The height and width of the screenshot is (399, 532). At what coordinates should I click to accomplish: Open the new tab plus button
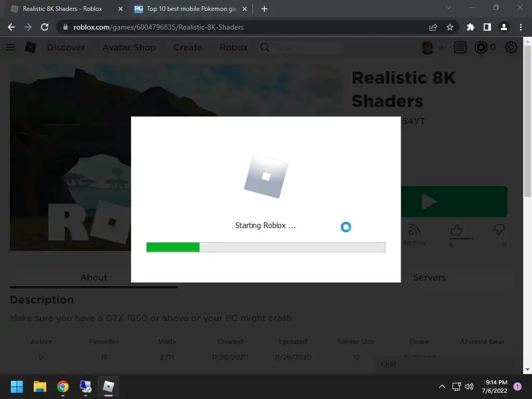264,9
